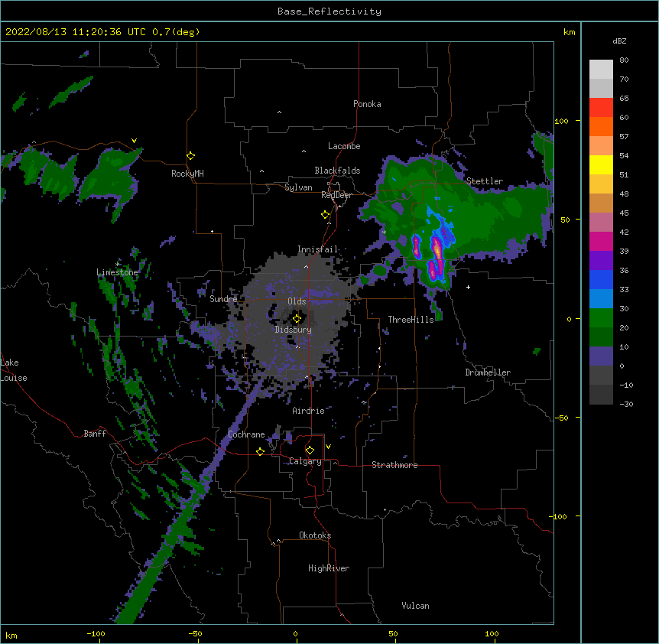Click the red 65 dBZ legend swatch
Screen dimensions: 659x644
click(x=601, y=108)
